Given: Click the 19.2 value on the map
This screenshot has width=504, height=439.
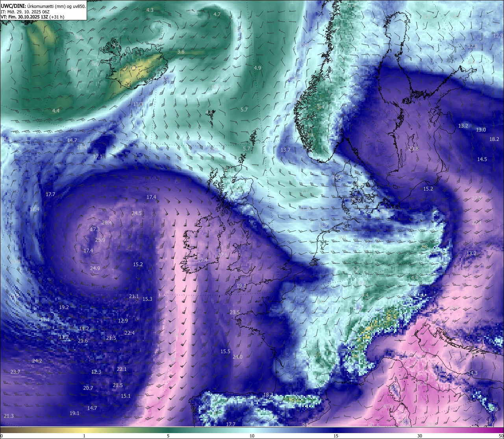Looking at the screenshot, I should pos(64,307).
